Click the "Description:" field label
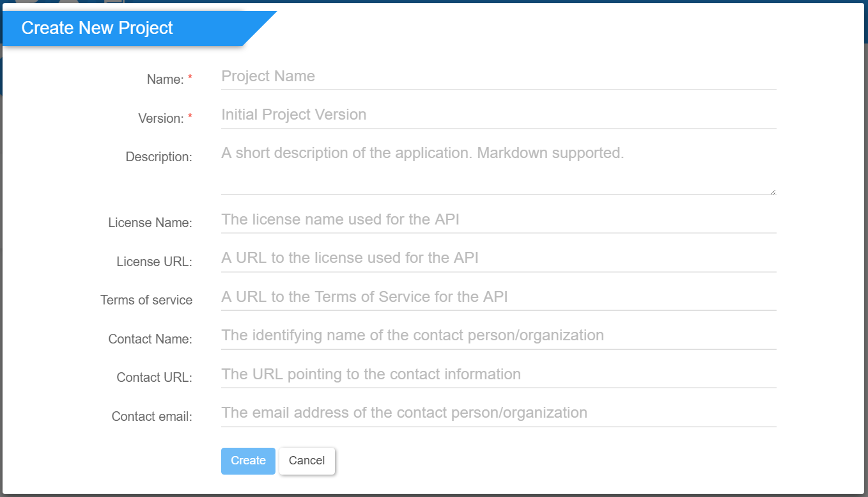 pyautogui.click(x=159, y=157)
